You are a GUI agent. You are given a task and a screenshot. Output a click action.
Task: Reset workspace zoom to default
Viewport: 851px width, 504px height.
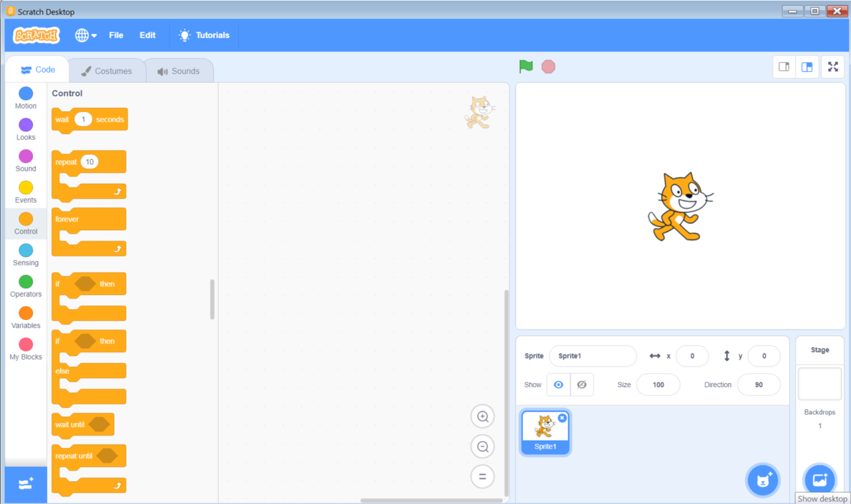(x=482, y=476)
